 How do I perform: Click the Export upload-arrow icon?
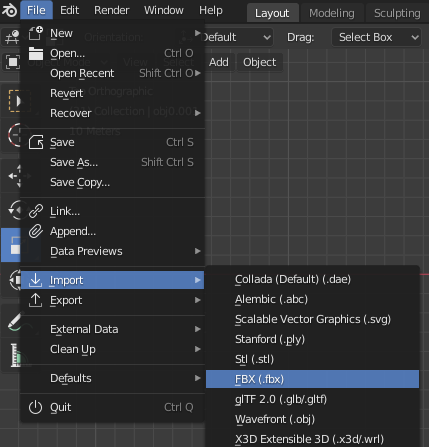point(36,300)
